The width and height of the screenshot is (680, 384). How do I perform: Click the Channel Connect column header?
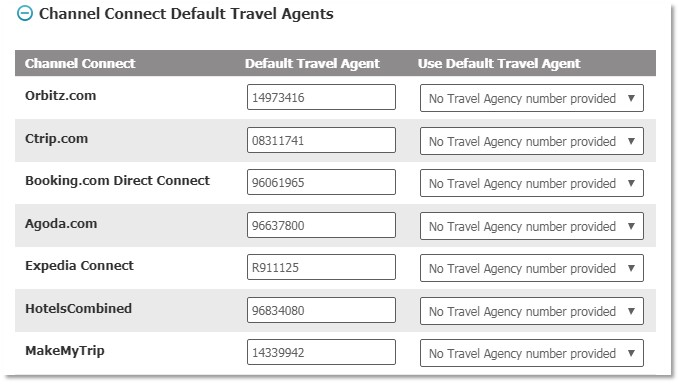point(80,63)
